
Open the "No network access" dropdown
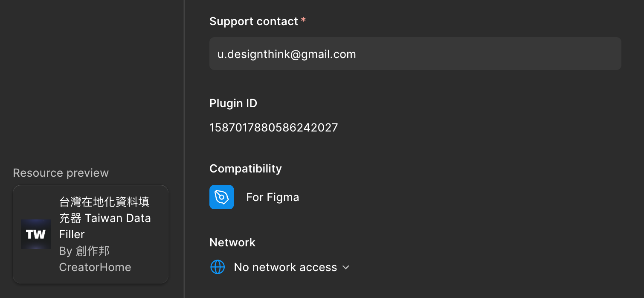[x=285, y=267]
